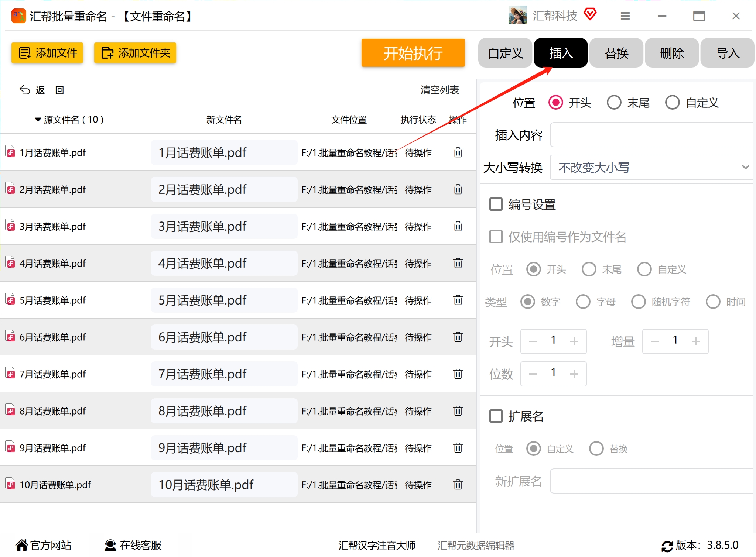Remove the 9月话费账单.pdf row via its trash icon
756x557 pixels.
coord(458,448)
